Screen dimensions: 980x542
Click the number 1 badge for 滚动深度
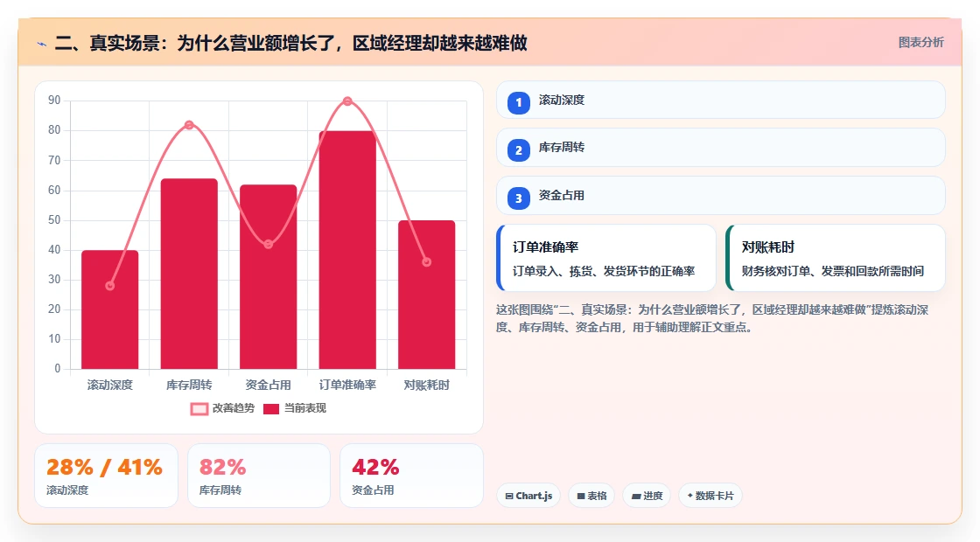519,102
